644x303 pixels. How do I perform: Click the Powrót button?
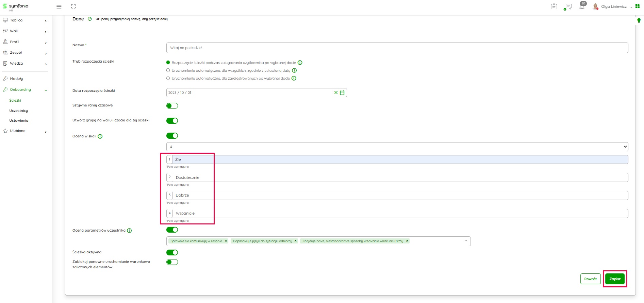[590, 279]
